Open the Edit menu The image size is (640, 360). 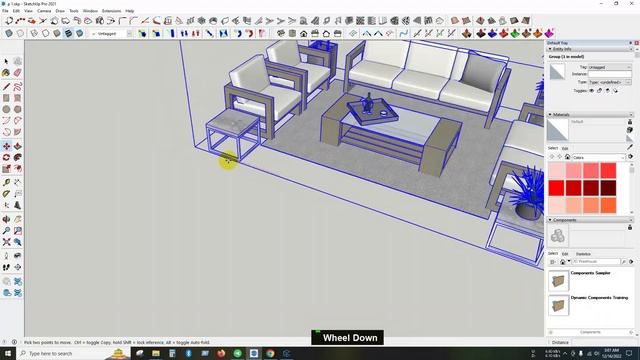16,11
